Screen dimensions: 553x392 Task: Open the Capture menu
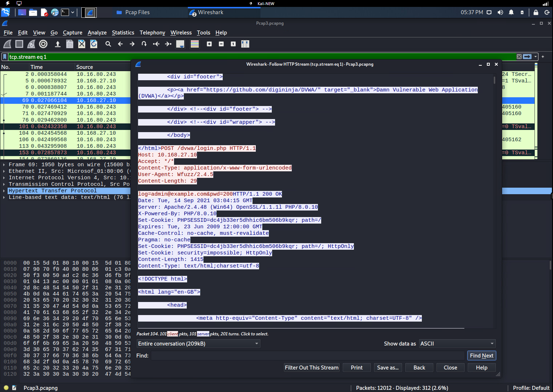tap(72, 33)
